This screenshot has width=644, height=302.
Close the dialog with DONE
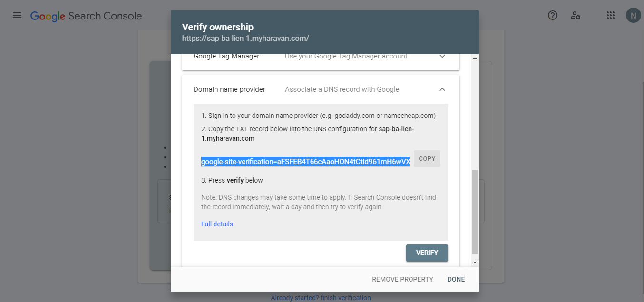(456, 279)
